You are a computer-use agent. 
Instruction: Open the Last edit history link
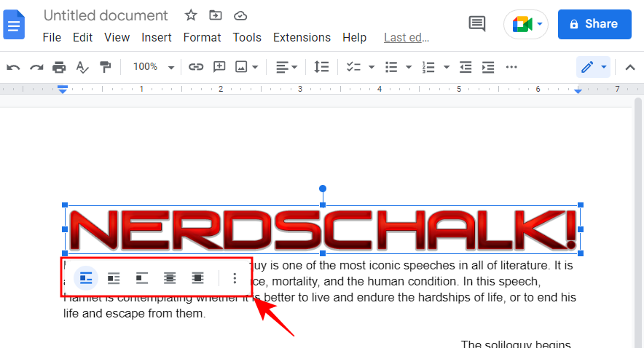pyautogui.click(x=407, y=37)
